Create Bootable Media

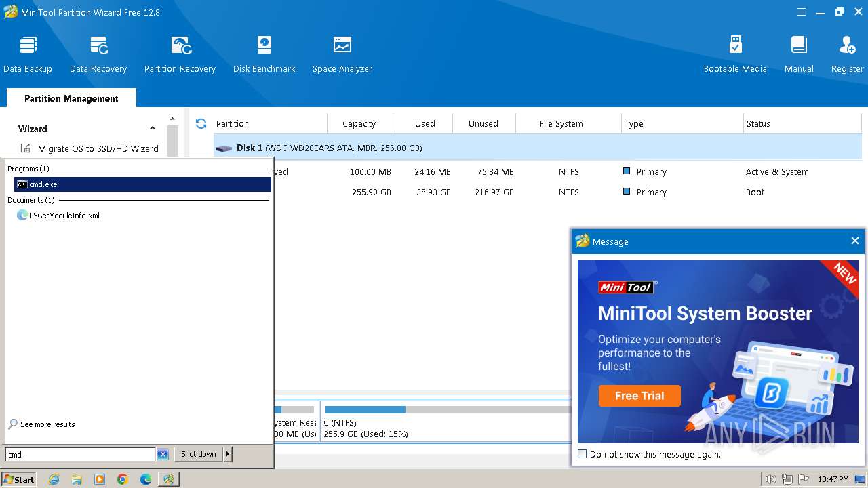tap(735, 54)
